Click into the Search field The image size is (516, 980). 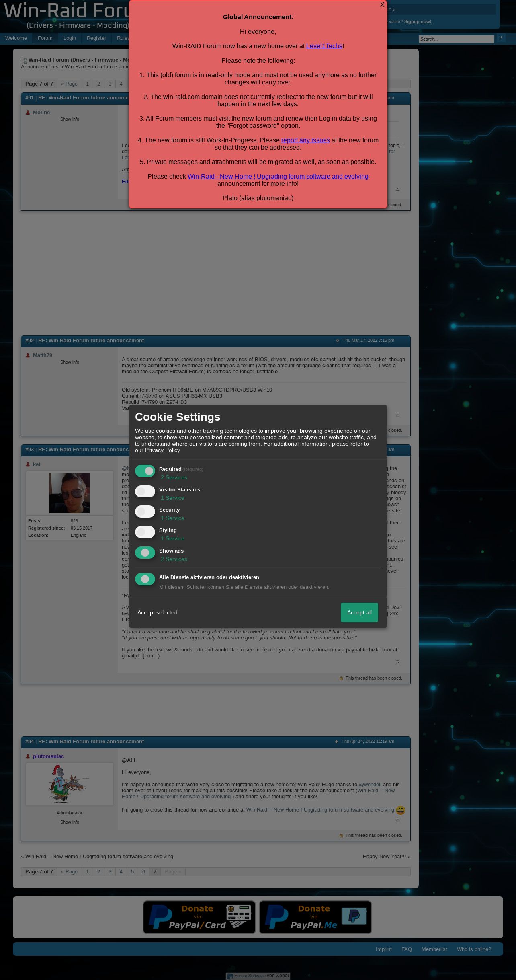coord(456,39)
